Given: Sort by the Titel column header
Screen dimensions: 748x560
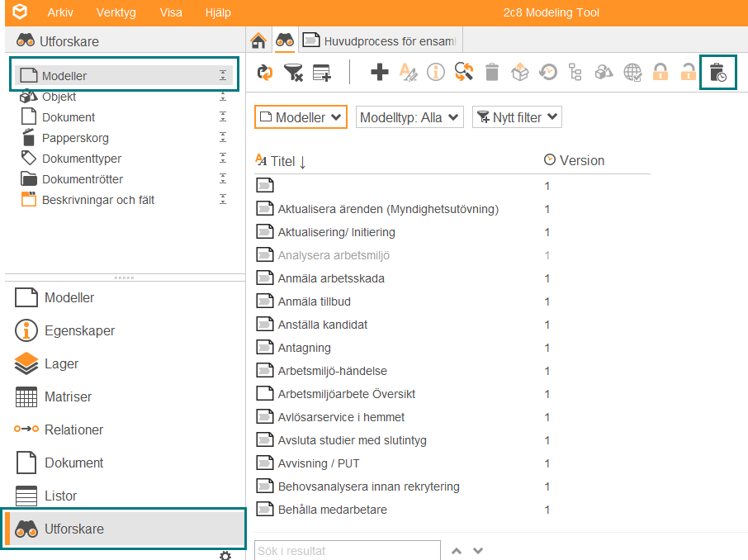Looking at the screenshot, I should [x=282, y=161].
